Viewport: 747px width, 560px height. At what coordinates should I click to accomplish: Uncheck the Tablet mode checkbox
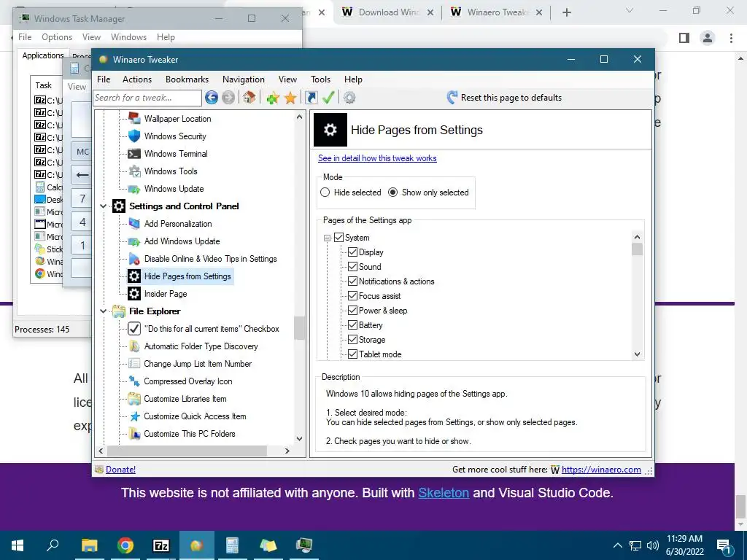pos(352,354)
